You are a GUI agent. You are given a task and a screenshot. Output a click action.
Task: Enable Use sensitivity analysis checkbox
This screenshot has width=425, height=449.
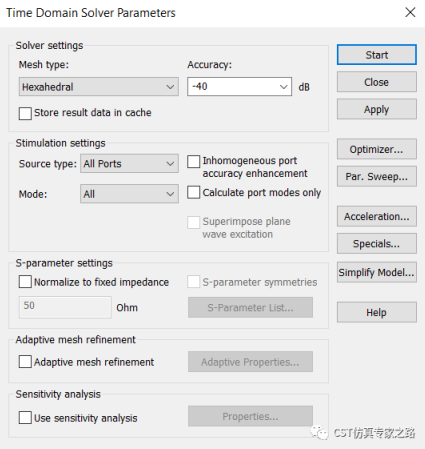tap(25, 417)
